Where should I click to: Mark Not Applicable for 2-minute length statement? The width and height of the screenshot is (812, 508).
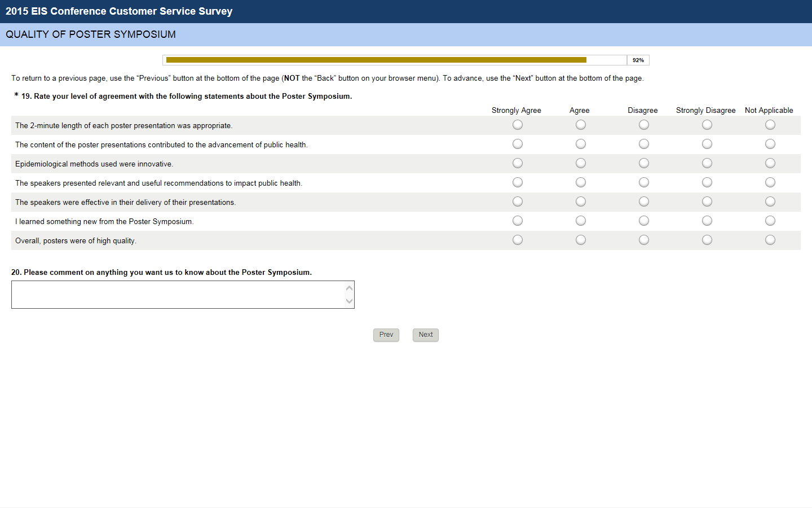(770, 125)
